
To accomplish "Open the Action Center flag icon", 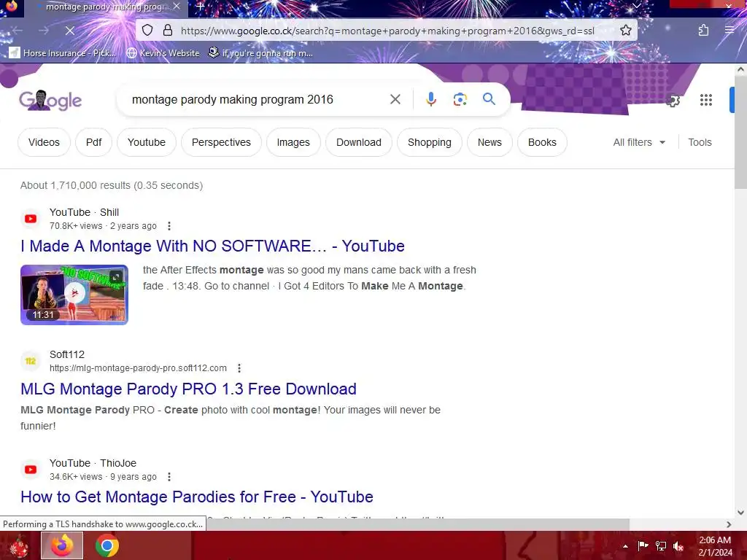I will pos(643,545).
